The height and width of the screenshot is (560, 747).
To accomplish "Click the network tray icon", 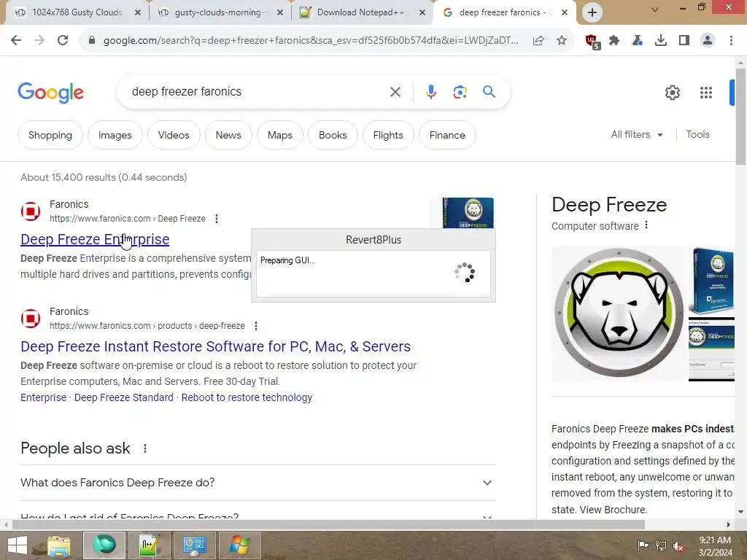I will 661,546.
